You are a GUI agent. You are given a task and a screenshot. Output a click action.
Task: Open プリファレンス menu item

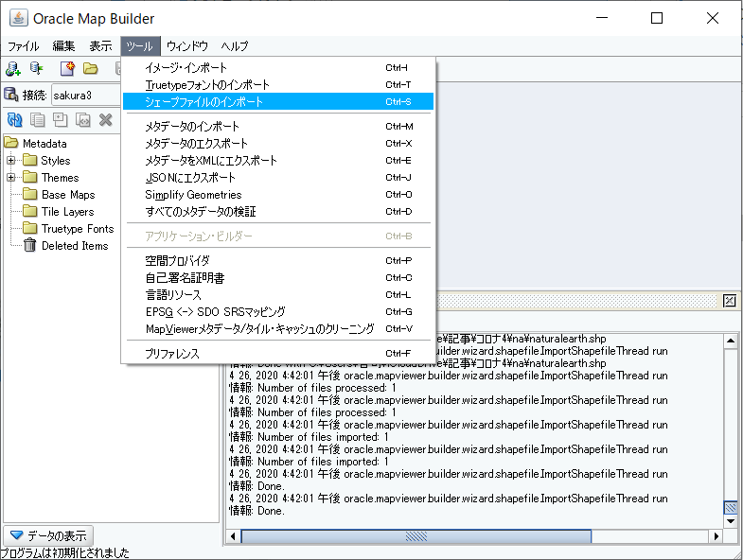278,354
